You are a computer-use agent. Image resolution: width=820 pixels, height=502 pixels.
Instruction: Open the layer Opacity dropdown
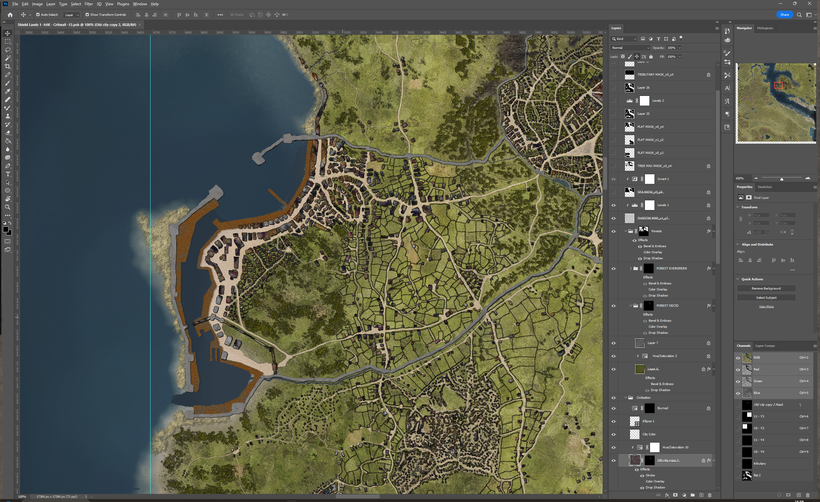(680, 48)
